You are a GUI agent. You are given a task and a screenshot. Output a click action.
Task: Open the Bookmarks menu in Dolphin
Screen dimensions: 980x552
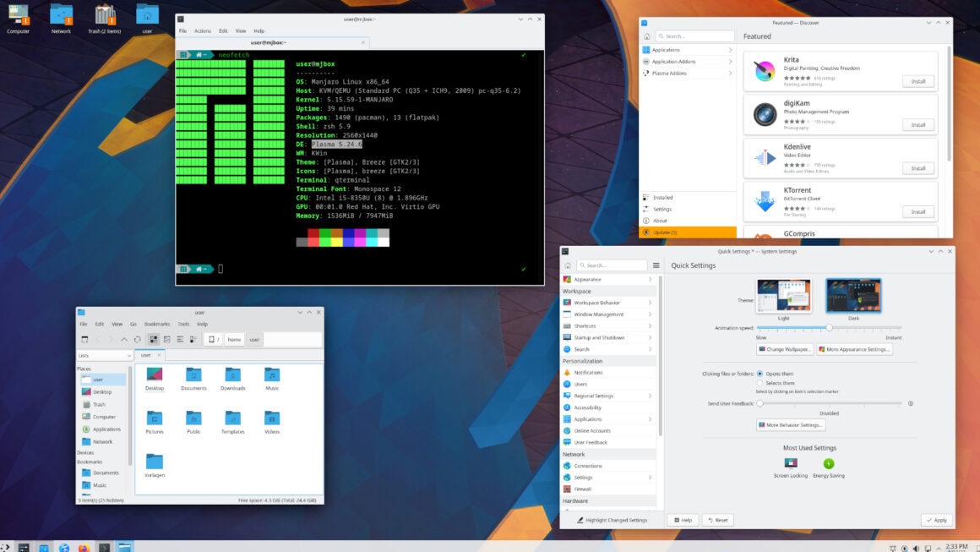click(x=157, y=323)
